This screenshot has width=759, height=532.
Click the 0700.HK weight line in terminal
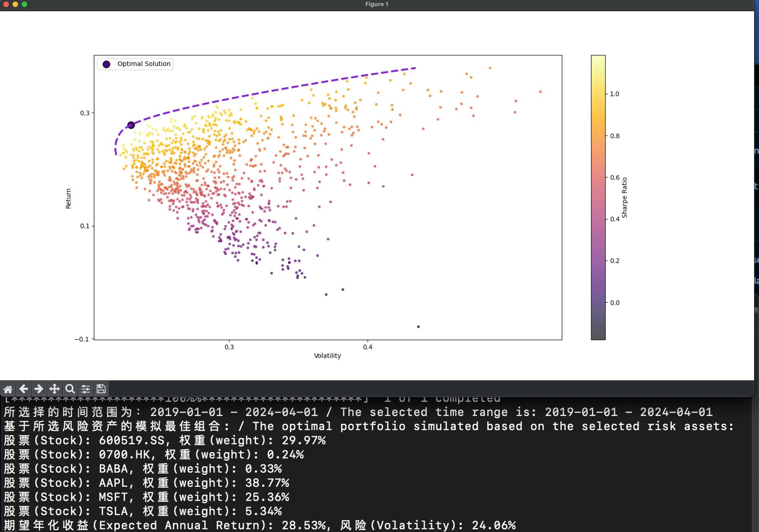[154, 455]
